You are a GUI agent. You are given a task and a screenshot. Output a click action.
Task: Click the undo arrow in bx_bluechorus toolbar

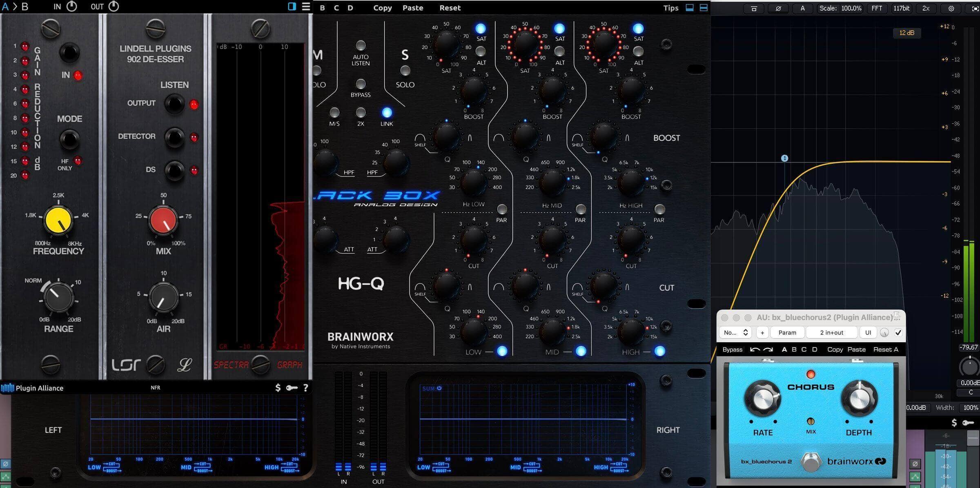(755, 350)
